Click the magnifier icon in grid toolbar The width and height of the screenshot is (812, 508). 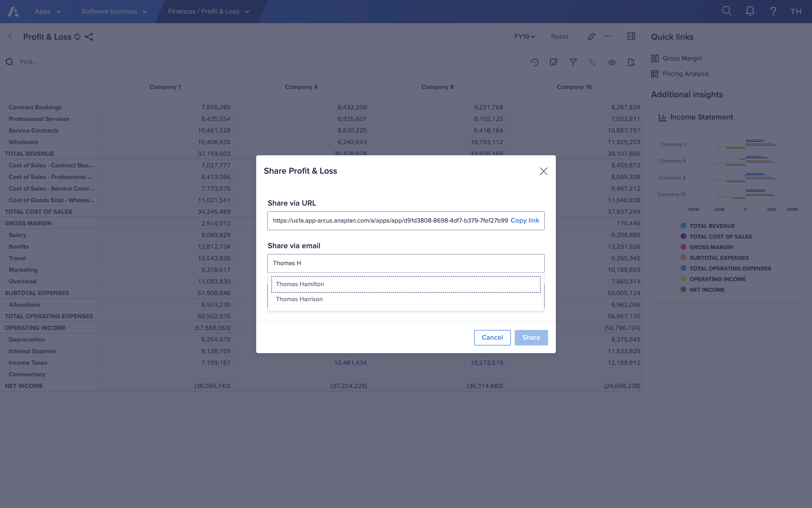tap(10, 62)
